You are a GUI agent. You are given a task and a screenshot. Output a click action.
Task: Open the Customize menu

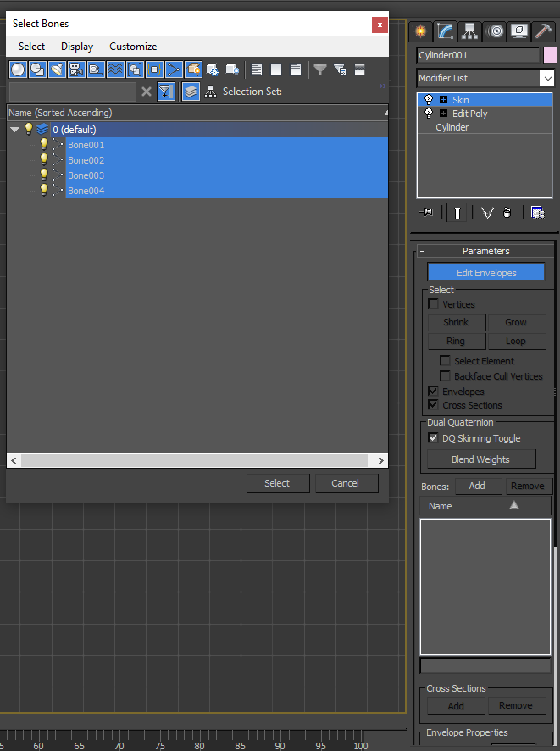pyautogui.click(x=133, y=47)
